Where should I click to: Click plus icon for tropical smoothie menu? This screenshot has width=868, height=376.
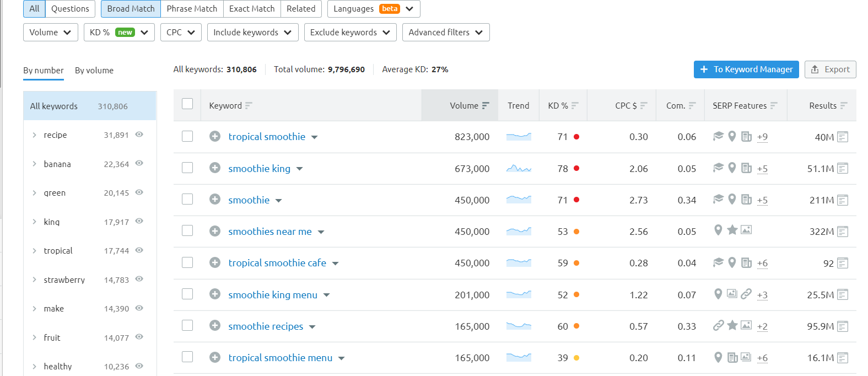point(215,357)
